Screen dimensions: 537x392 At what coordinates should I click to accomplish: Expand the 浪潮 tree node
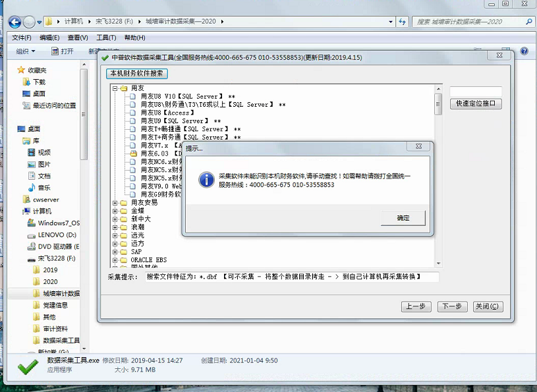[115, 227]
